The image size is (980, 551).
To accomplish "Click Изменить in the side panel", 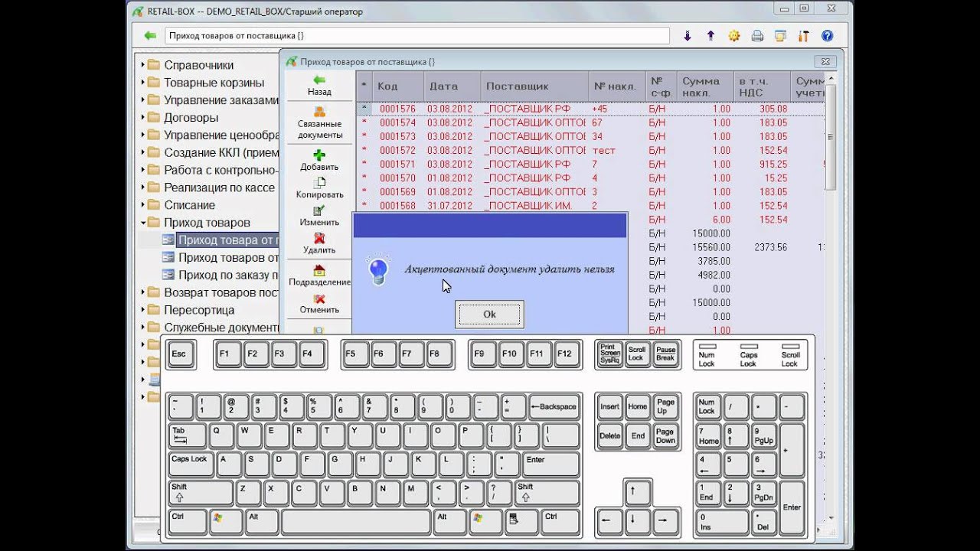I will (319, 216).
